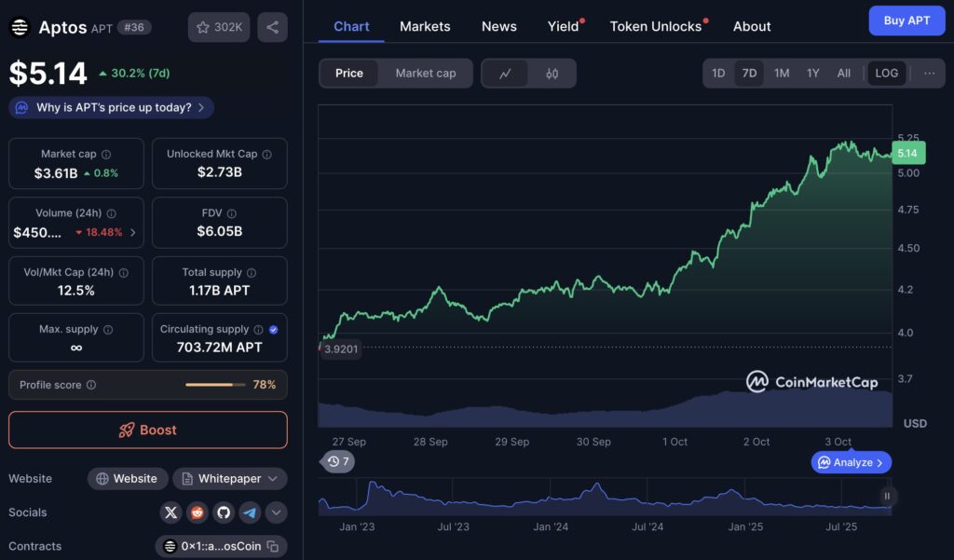The width and height of the screenshot is (954, 560).
Task: Click the Aptos logo icon
Action: coord(20,27)
